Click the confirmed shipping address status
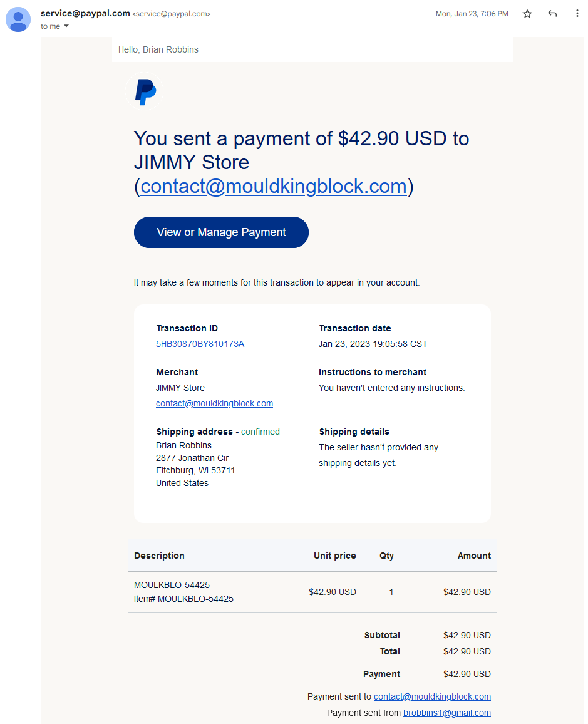Image resolution: width=588 pixels, height=724 pixels. point(260,432)
